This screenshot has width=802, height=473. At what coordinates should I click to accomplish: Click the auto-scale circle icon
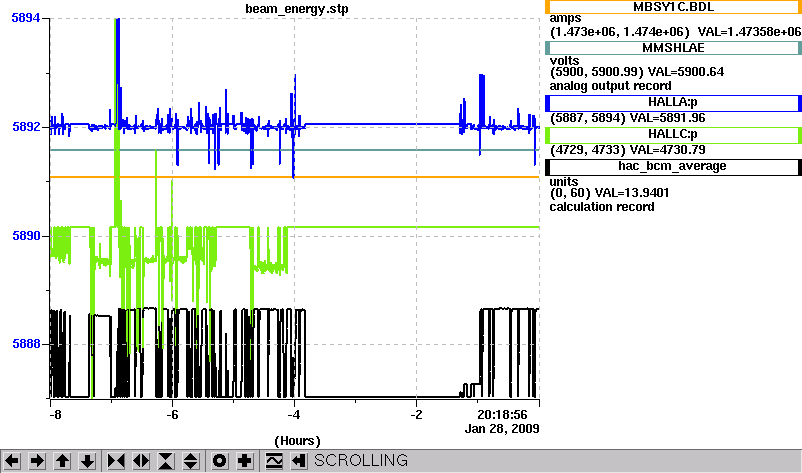219,461
